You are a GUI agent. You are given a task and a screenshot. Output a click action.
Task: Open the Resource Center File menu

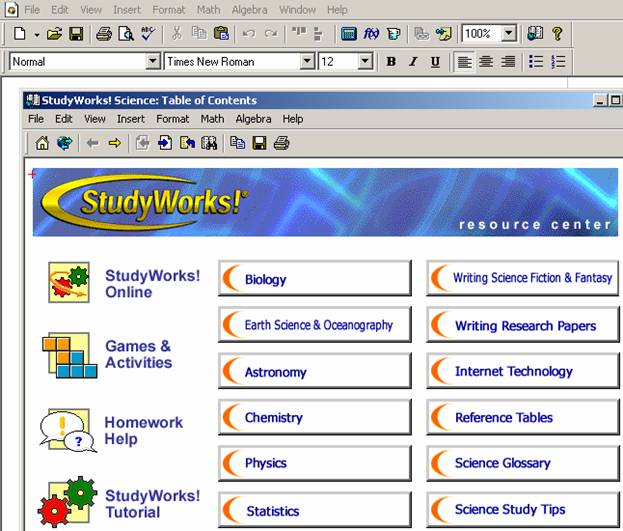click(36, 119)
